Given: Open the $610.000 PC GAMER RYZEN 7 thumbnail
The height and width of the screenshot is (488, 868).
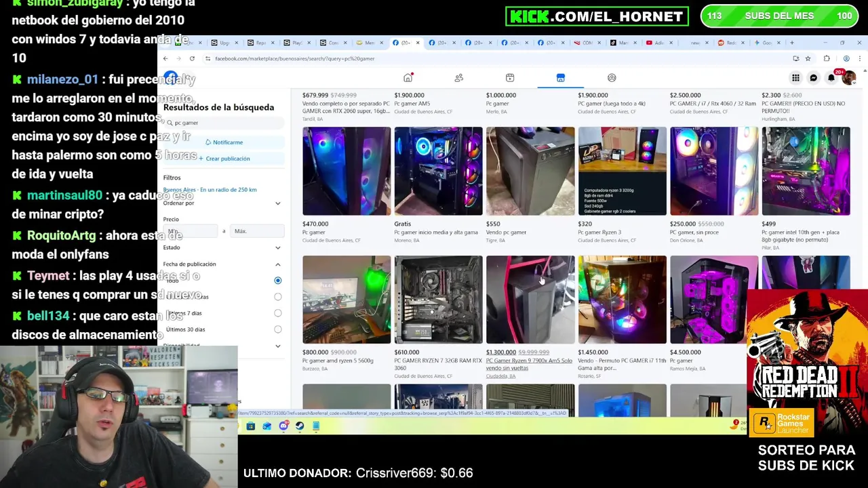Looking at the screenshot, I should pos(438,300).
